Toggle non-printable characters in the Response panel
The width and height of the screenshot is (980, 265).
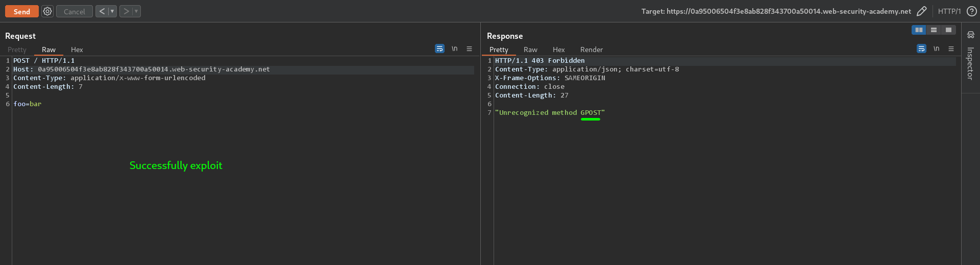[936, 49]
